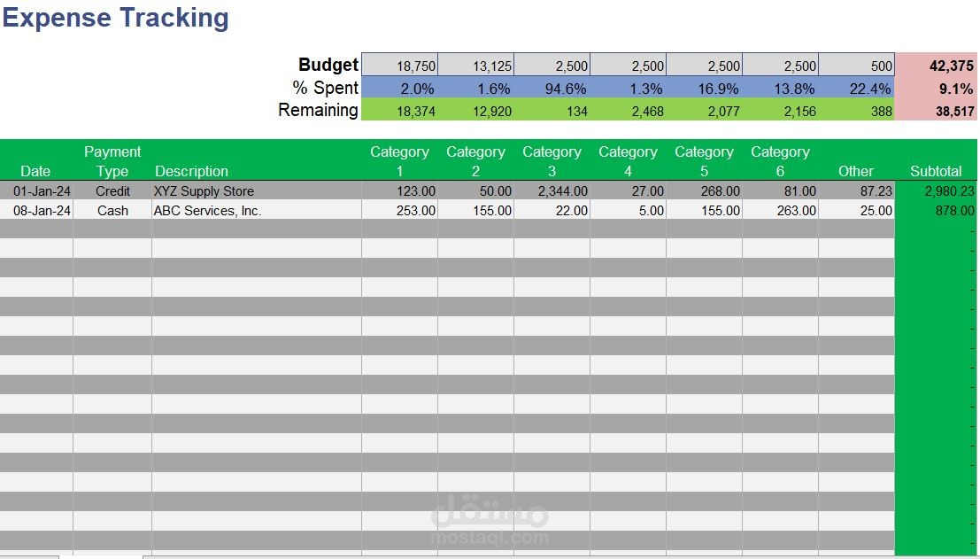Viewport: 980px width, 559px height.
Task: Click the Subtotal column header
Action: pyautogui.click(x=936, y=171)
